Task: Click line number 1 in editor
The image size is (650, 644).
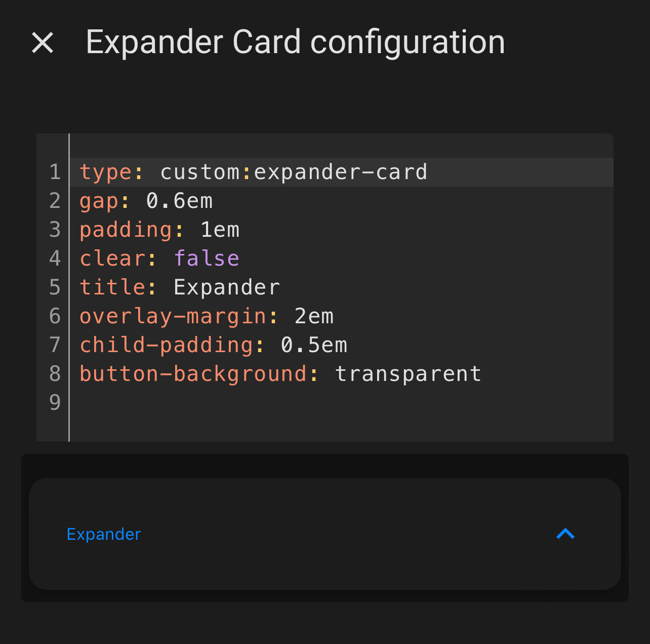Action: (x=54, y=171)
